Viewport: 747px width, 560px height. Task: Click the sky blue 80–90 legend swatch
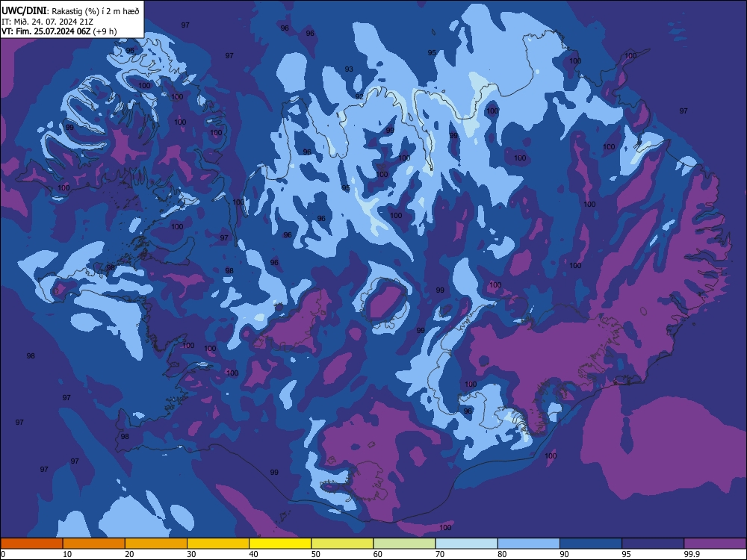(529, 544)
